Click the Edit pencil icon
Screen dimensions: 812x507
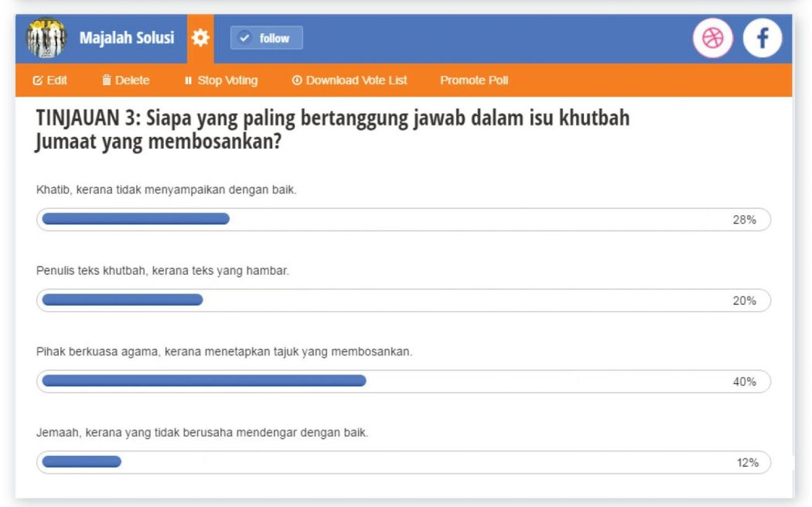pyautogui.click(x=37, y=81)
